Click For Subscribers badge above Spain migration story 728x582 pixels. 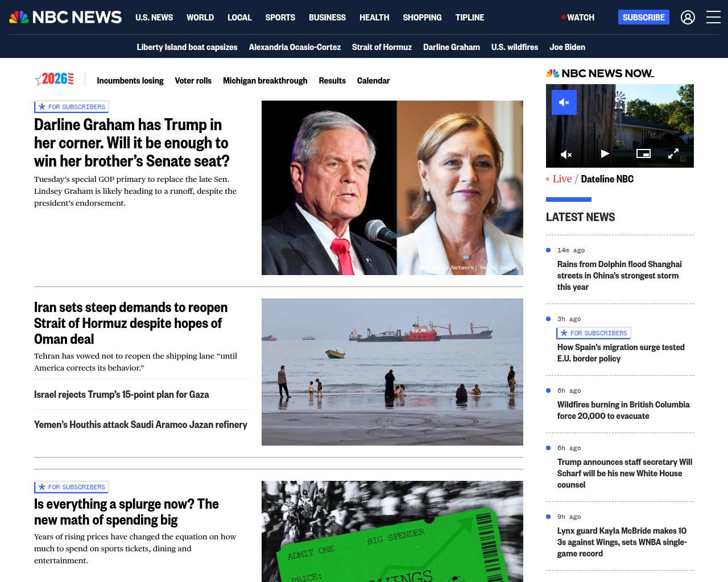point(594,333)
